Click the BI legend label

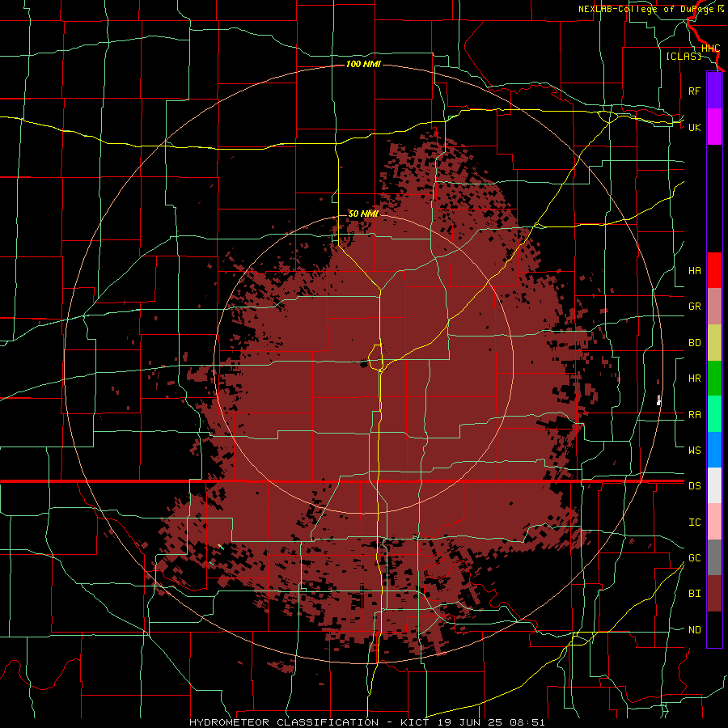coord(694,594)
